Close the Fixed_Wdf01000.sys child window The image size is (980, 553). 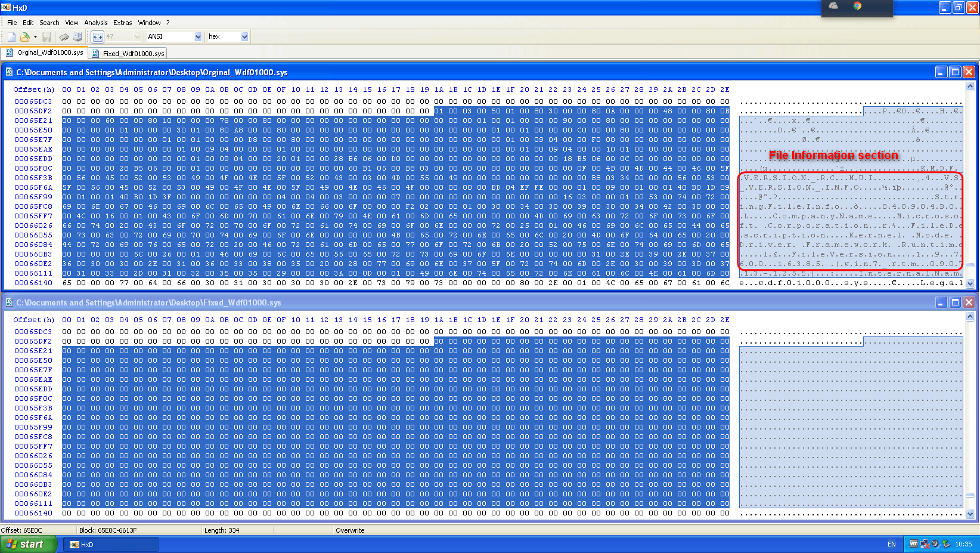point(969,302)
